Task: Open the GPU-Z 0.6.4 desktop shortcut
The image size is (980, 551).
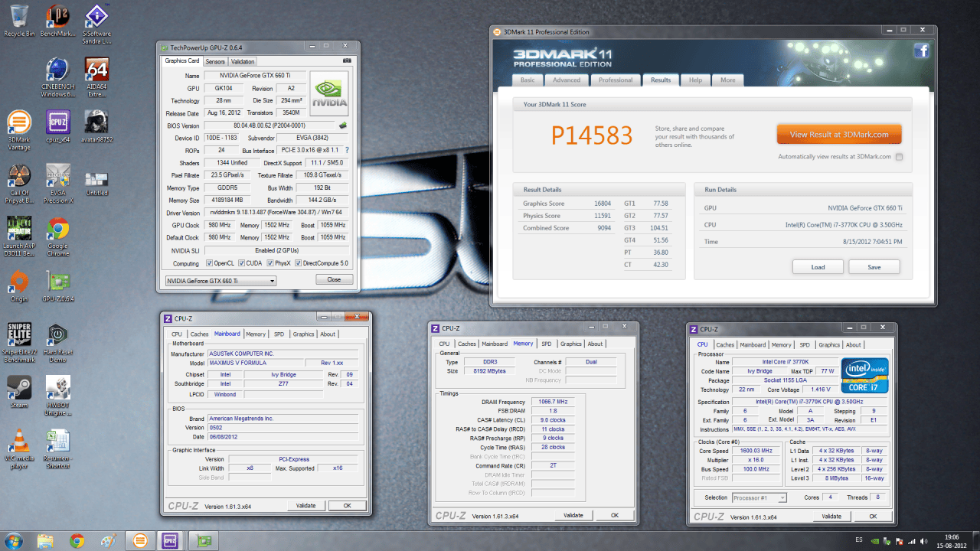Action: (58, 286)
